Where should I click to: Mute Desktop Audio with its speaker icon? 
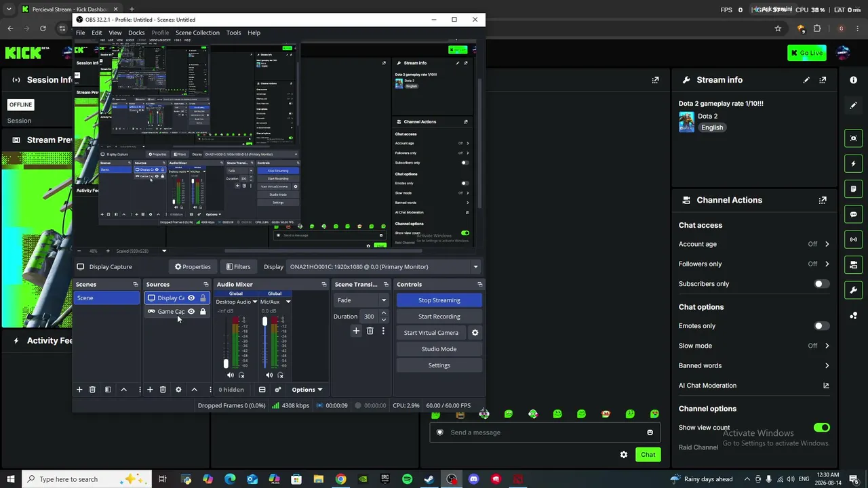coord(231,375)
